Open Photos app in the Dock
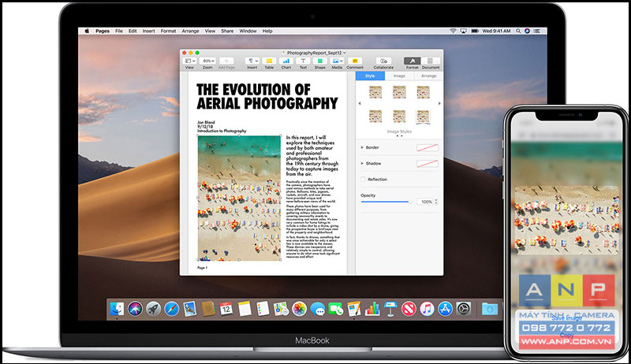Image resolution: width=631 pixels, height=364 pixels. click(x=300, y=309)
